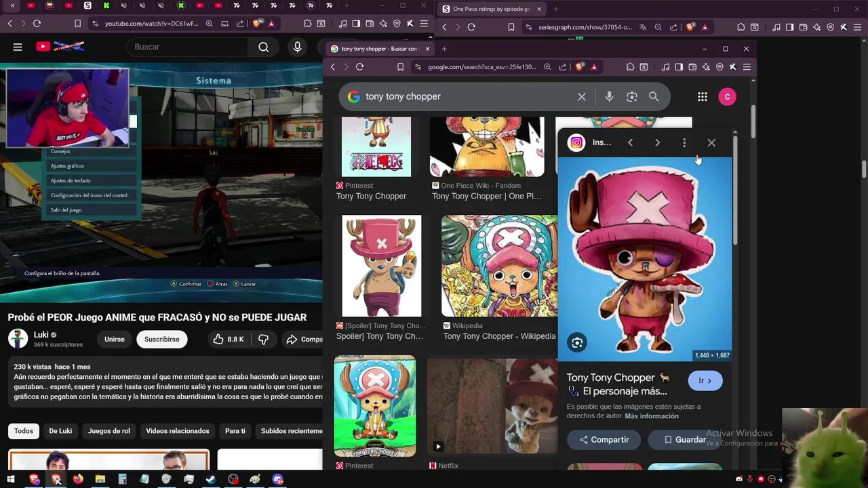Open a new tab in the Google window
This screenshot has height=488, width=868.
(444, 49)
